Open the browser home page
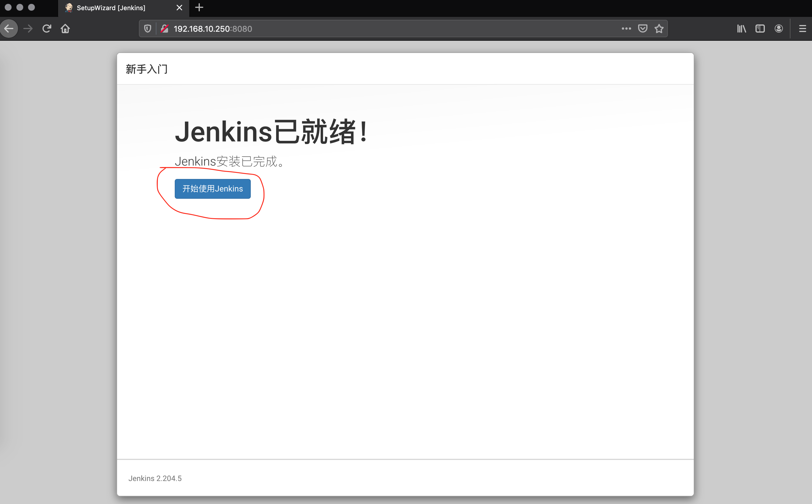812x504 pixels. coord(66,29)
